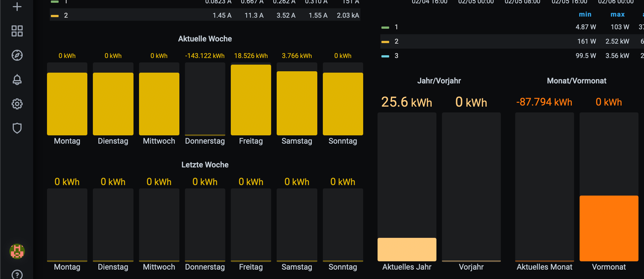This screenshot has height=279, width=644.
Task: Toggle series 1 label in the watt legend
Action: click(x=396, y=27)
